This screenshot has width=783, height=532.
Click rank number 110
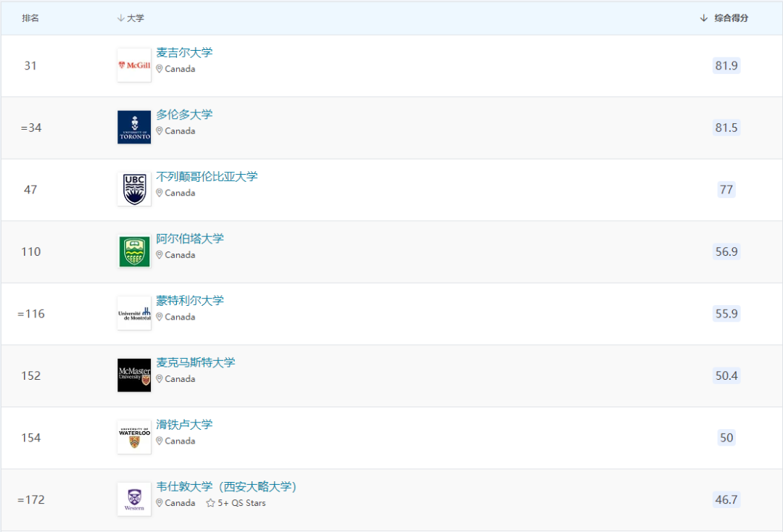(31, 252)
